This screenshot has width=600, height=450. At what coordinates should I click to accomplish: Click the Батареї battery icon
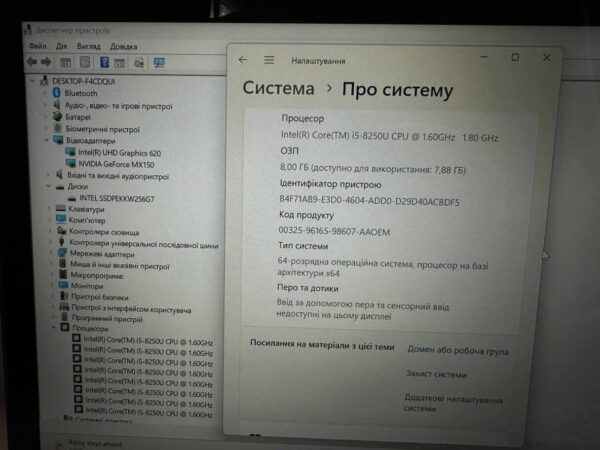[57, 116]
